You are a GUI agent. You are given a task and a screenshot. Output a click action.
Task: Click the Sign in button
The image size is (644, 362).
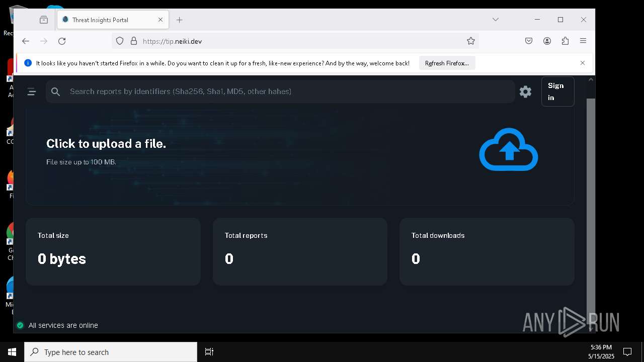[557, 92]
